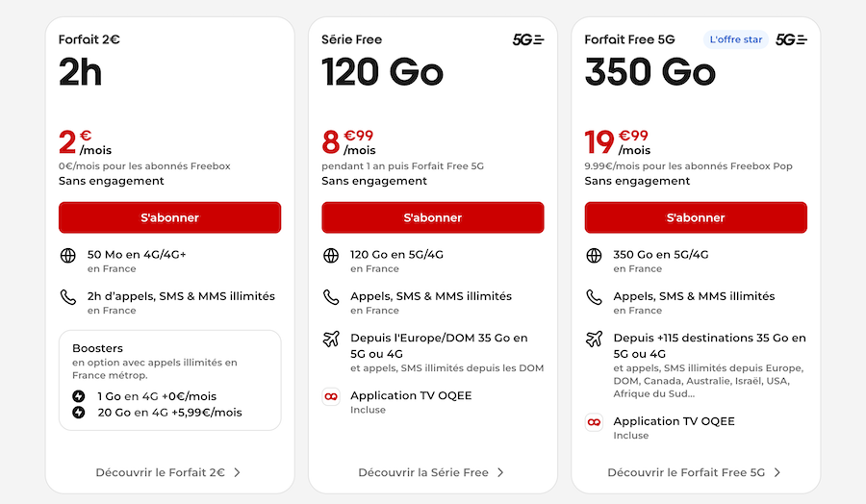
Task: Click the globe icon in Forfait 2€ card
Action: 68,256
